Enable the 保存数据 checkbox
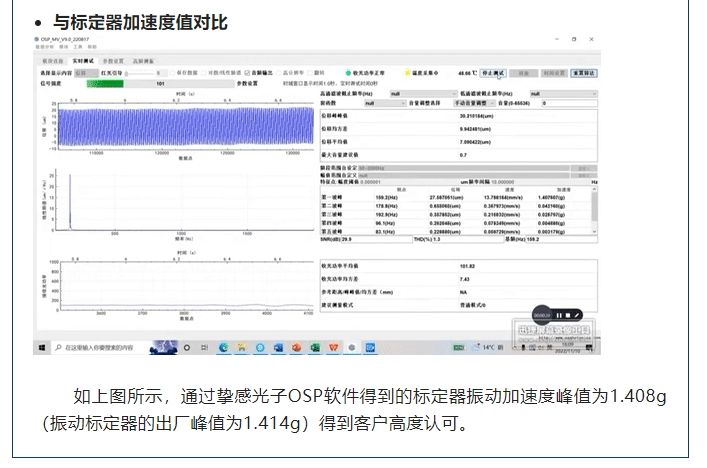This screenshot has width=707, height=468. click(174, 73)
